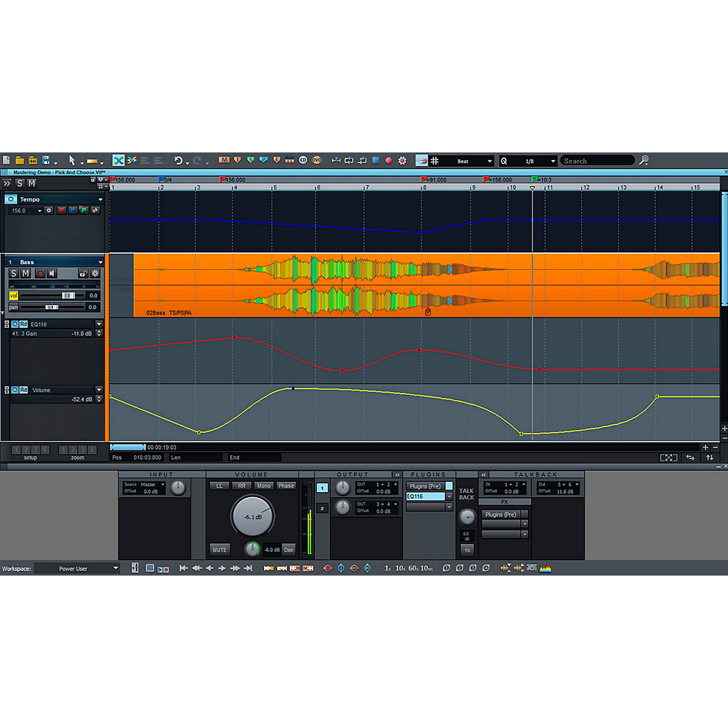Click the crossfade editor icon highlighted in blue
This screenshot has height=728, width=728.
tap(118, 160)
